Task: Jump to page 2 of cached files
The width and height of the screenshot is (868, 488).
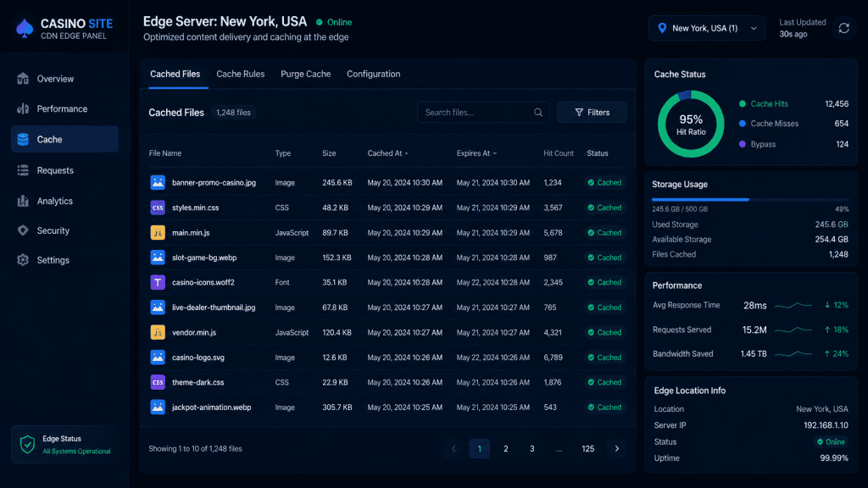Action: (x=505, y=449)
